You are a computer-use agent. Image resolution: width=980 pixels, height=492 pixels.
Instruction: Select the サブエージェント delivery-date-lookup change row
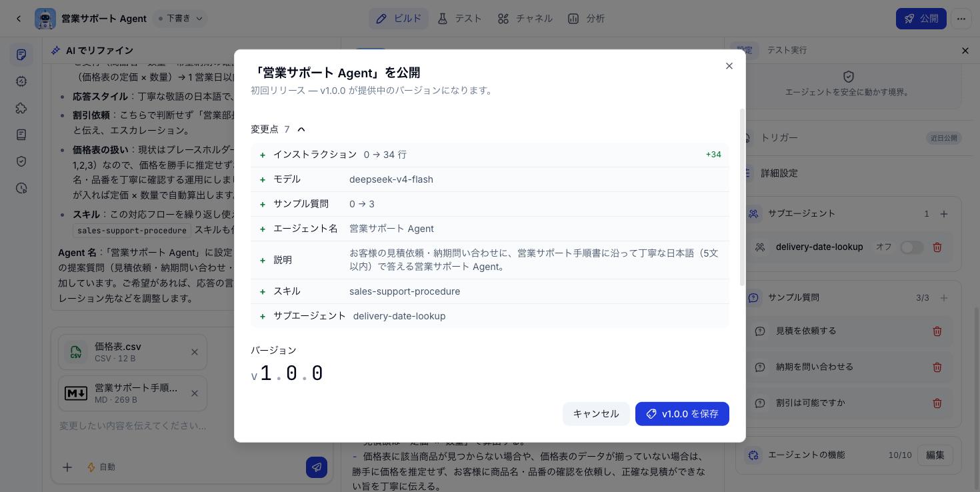pos(490,316)
